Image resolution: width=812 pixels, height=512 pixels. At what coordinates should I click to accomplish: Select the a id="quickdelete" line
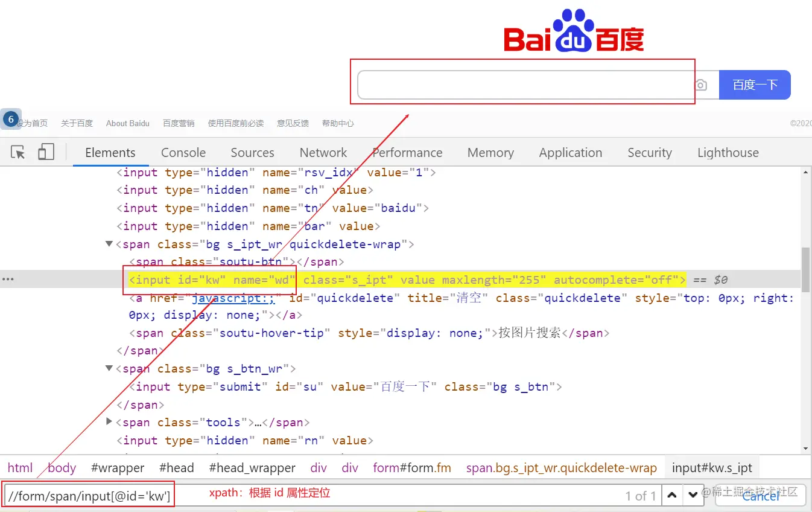[x=462, y=306]
